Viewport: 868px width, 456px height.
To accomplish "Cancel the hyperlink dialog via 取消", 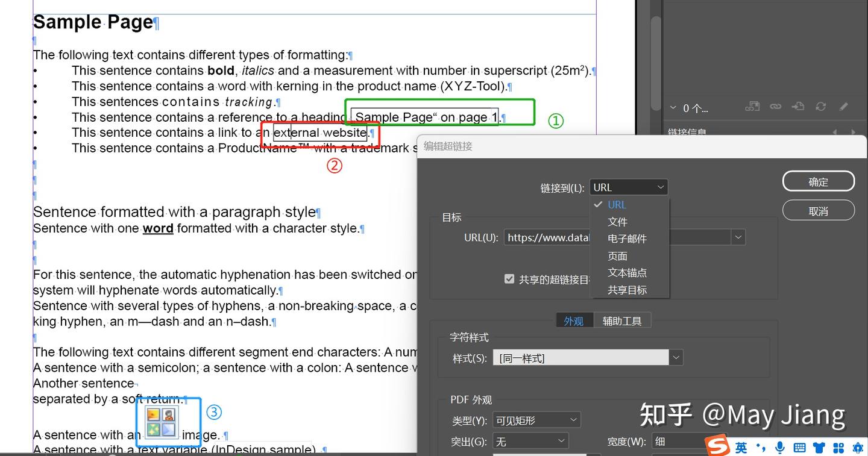I will (x=818, y=210).
